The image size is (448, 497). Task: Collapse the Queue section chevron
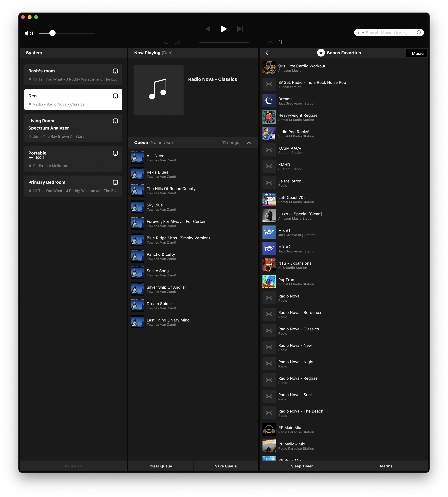tap(249, 143)
